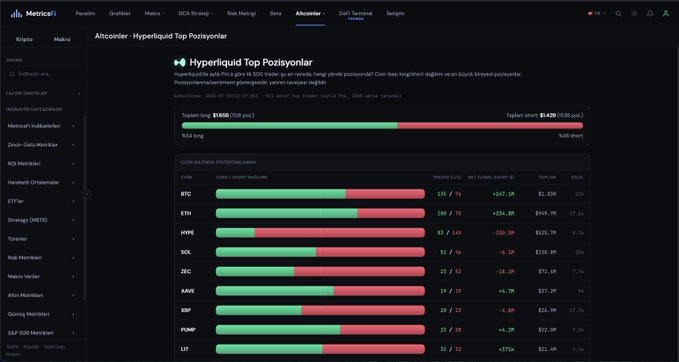
Task: Select the PUMP coin row label
Action: (x=188, y=330)
